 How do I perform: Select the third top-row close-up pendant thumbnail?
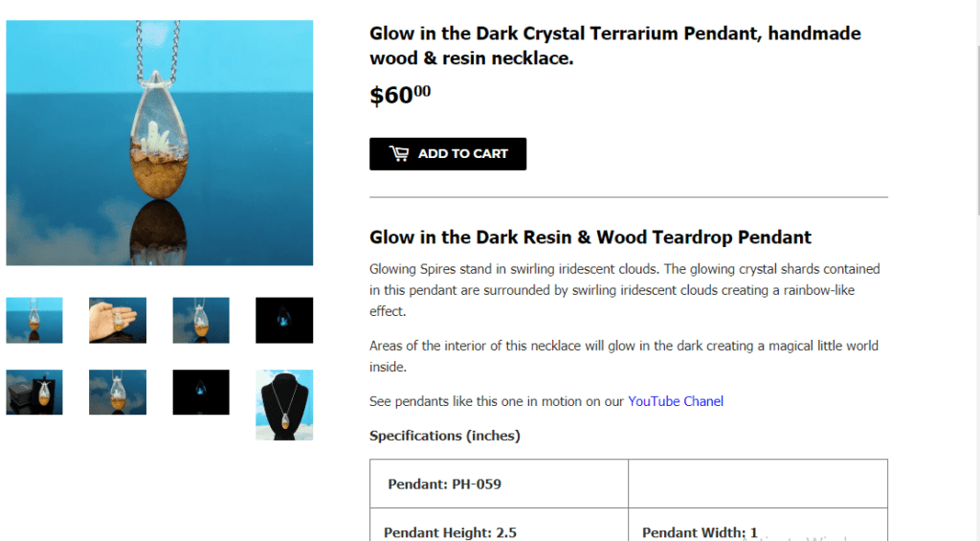pos(201,320)
